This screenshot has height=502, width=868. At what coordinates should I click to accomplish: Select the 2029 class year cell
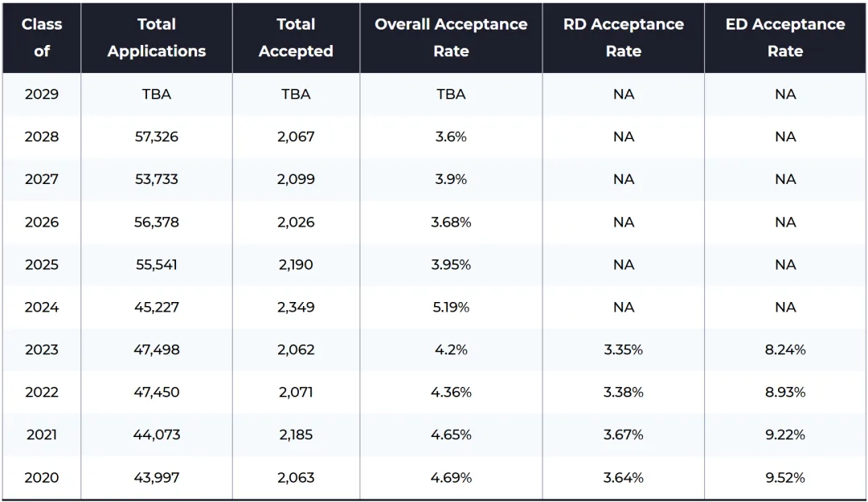(x=42, y=94)
